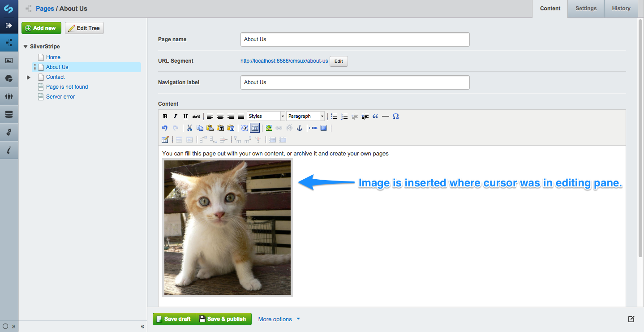Open the Reports section in the sidebar
The width and height of the screenshot is (644, 332).
9,78
